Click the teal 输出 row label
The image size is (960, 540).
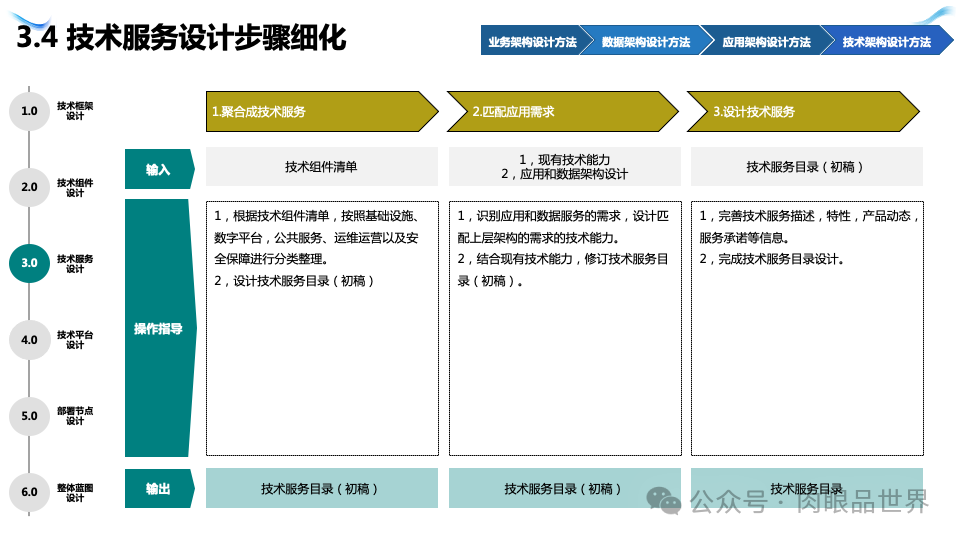click(x=159, y=489)
